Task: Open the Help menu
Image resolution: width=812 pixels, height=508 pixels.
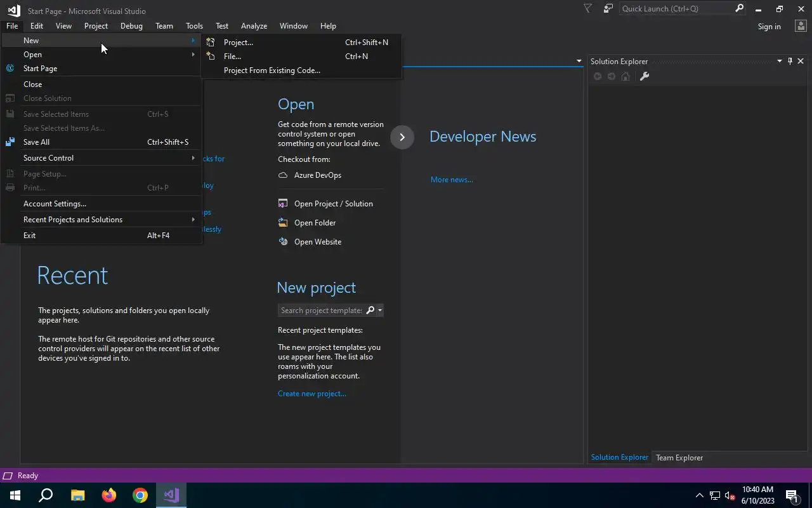Action: [x=328, y=26]
